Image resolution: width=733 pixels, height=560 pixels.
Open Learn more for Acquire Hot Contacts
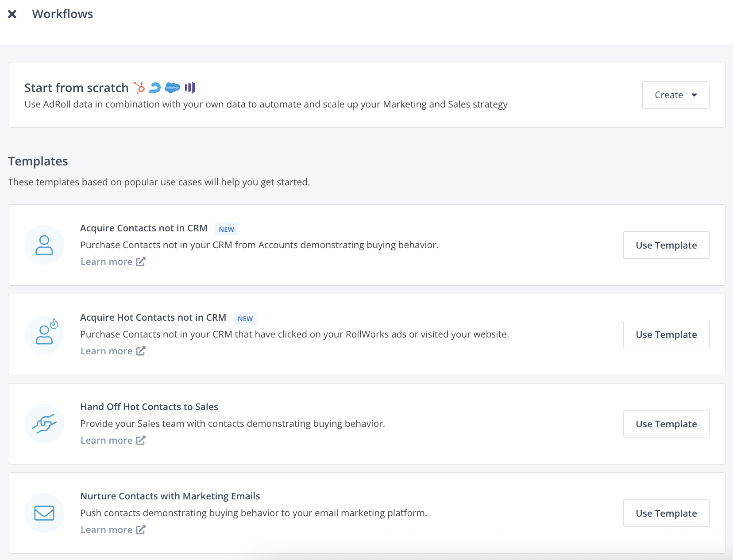[112, 351]
